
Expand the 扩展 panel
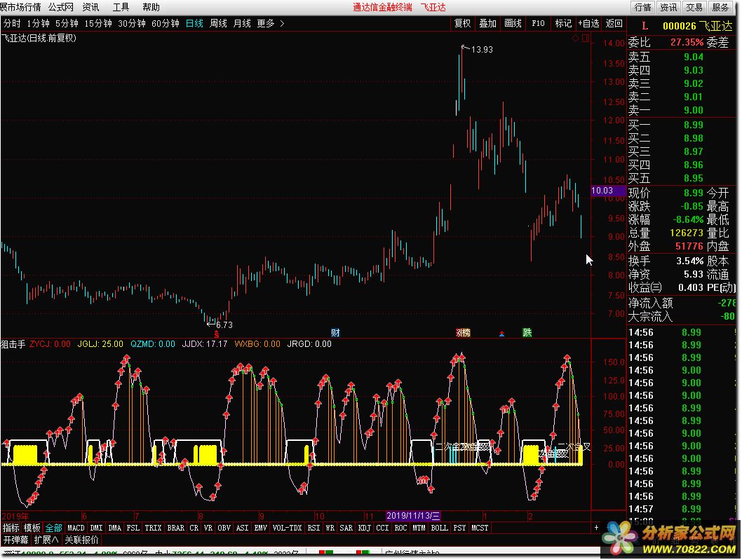pyautogui.click(x=46, y=540)
